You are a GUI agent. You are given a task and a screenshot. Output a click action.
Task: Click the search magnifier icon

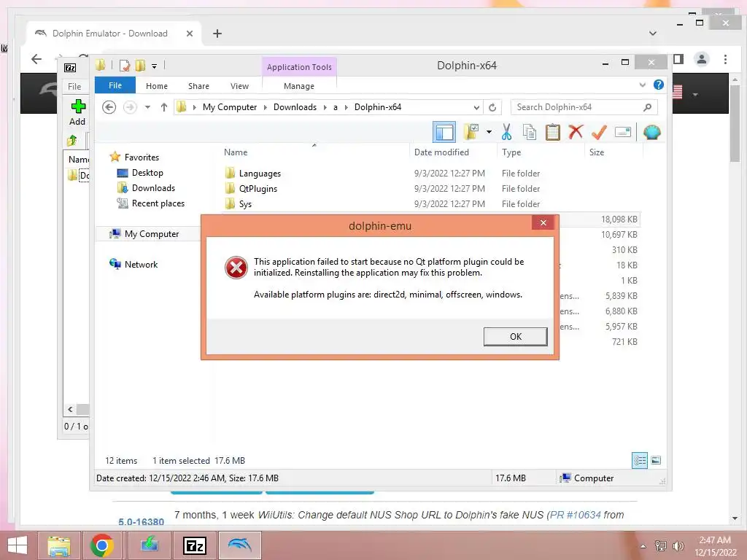pyautogui.click(x=647, y=107)
